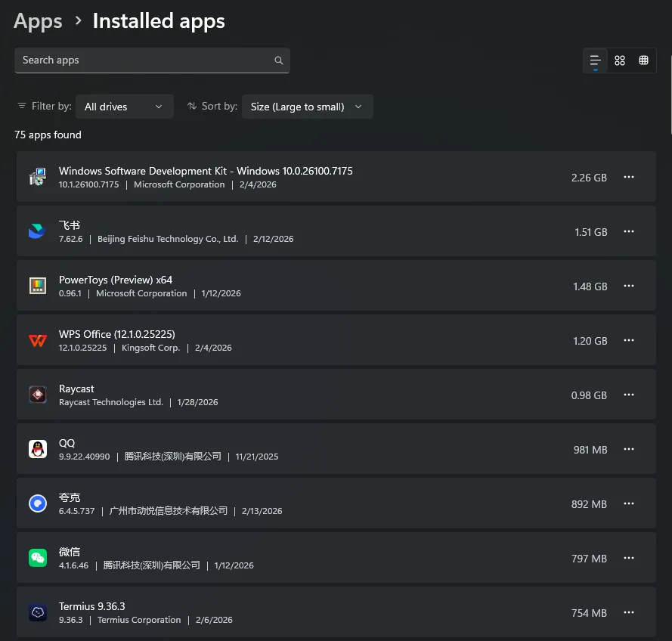
Task: Click the Search apps input field
Action: click(144, 60)
